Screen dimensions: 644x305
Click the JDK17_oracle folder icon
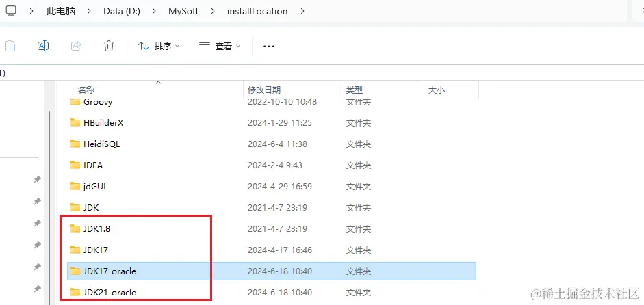(75, 271)
